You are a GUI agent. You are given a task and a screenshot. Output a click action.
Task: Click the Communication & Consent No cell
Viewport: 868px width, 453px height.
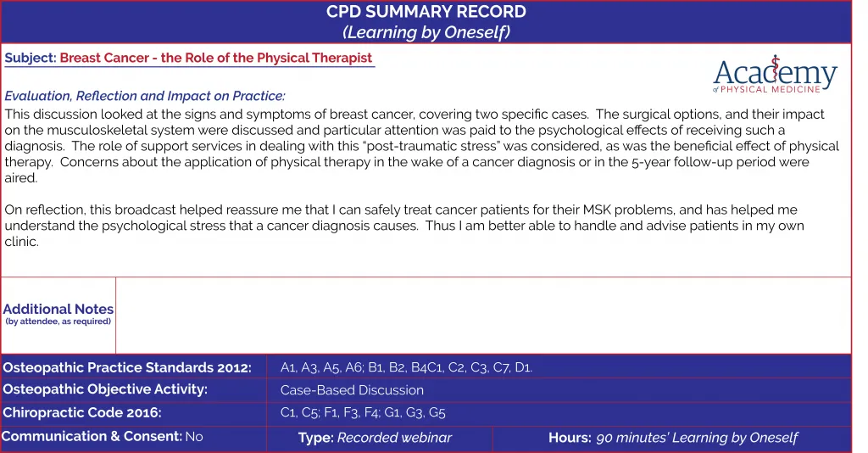click(133, 439)
